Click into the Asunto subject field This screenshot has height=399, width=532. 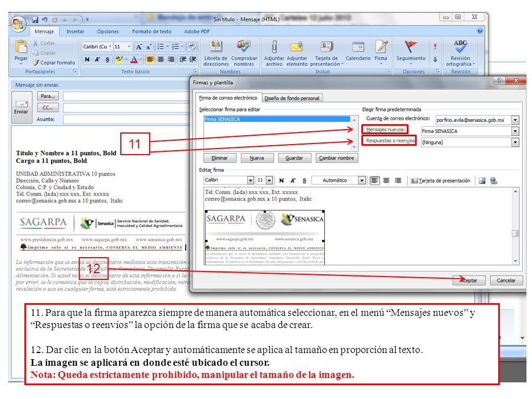point(126,120)
